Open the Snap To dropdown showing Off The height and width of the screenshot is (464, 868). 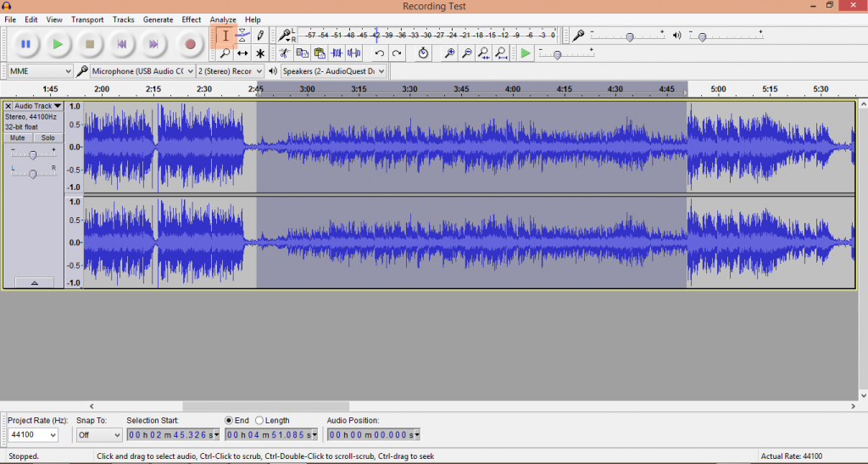pos(99,435)
